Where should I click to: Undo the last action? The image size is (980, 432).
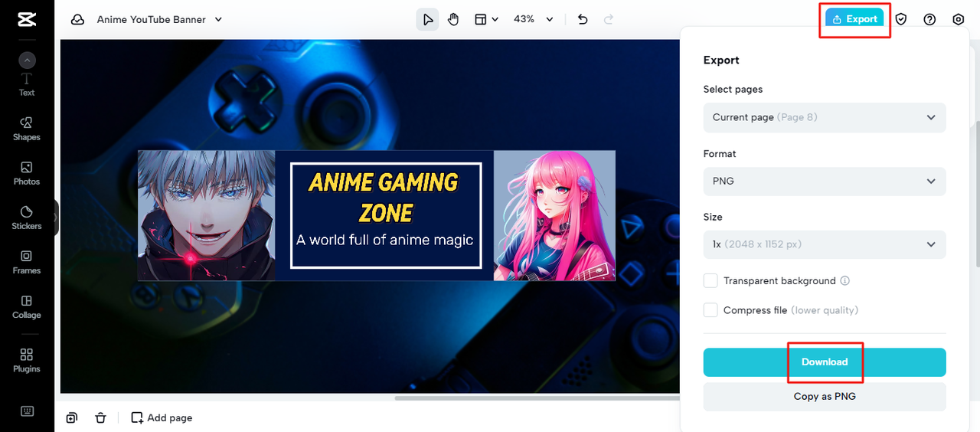pos(583,19)
